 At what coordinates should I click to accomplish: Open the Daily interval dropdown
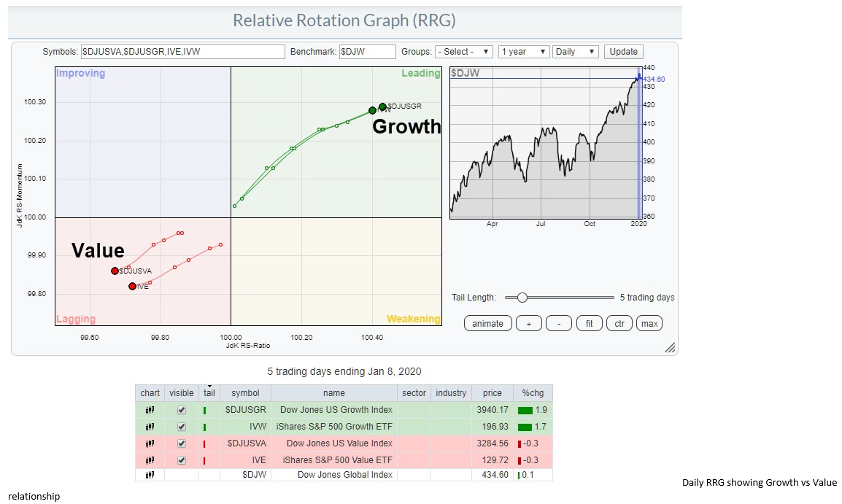(x=576, y=52)
